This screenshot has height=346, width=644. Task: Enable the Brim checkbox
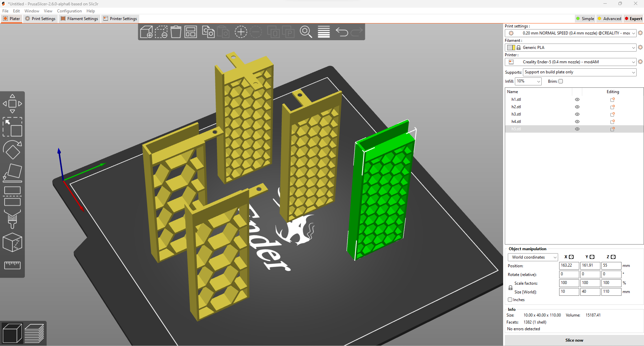pyautogui.click(x=560, y=81)
